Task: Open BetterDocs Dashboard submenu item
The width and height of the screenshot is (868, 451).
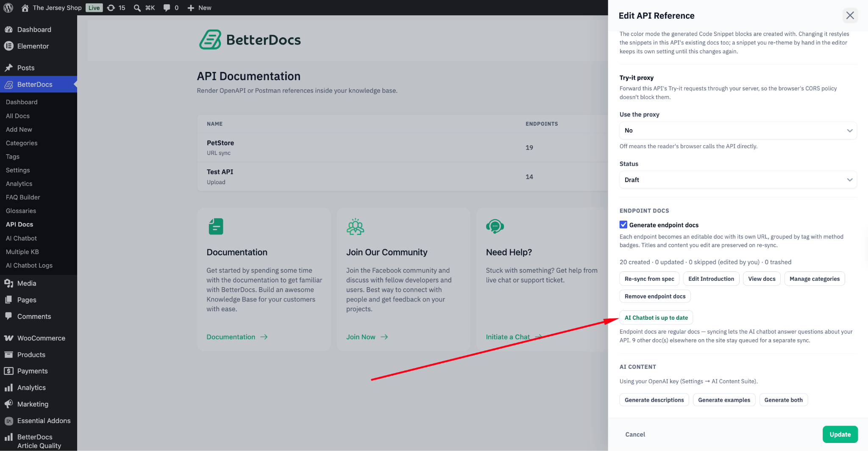Action: 22,102
